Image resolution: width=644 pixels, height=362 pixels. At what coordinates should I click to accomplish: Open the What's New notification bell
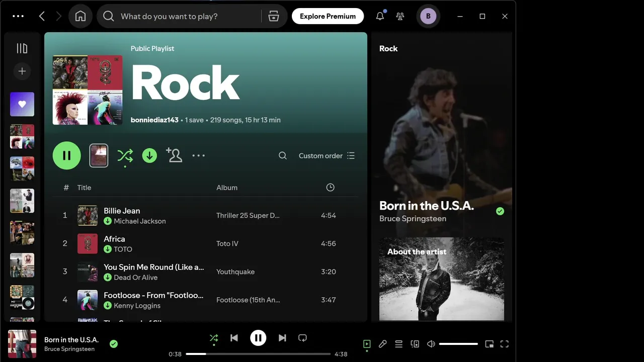pyautogui.click(x=380, y=16)
